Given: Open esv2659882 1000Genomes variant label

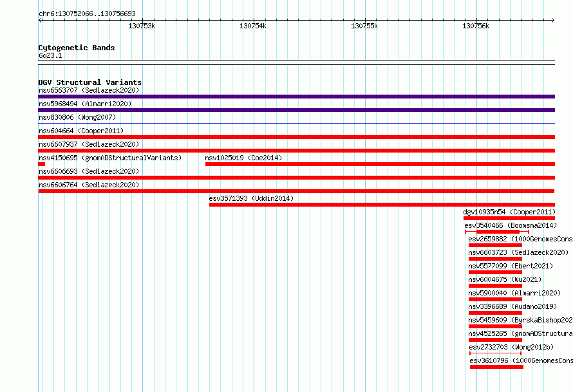Looking at the screenshot, I should (x=520, y=239).
